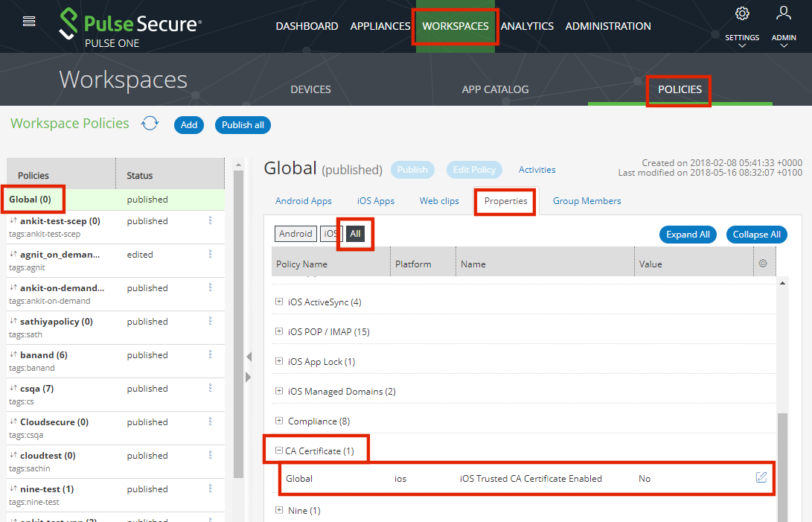
Task: Open the Administration menu
Action: pos(608,26)
